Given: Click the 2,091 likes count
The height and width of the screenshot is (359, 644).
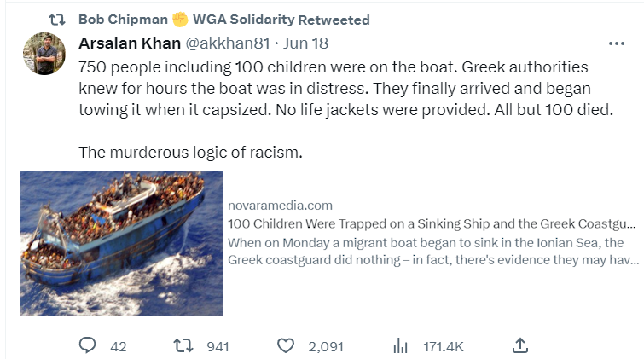Looking at the screenshot, I should 325,346.
